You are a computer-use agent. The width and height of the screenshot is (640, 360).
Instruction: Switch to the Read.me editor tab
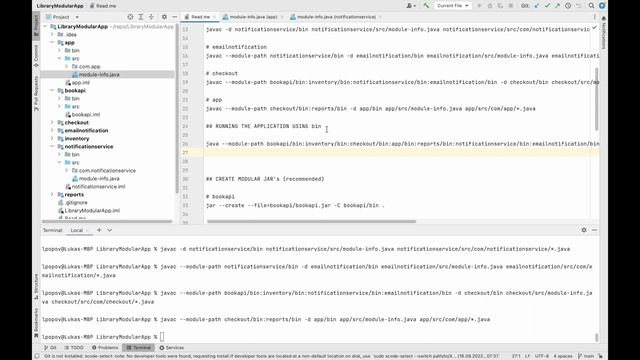point(200,17)
